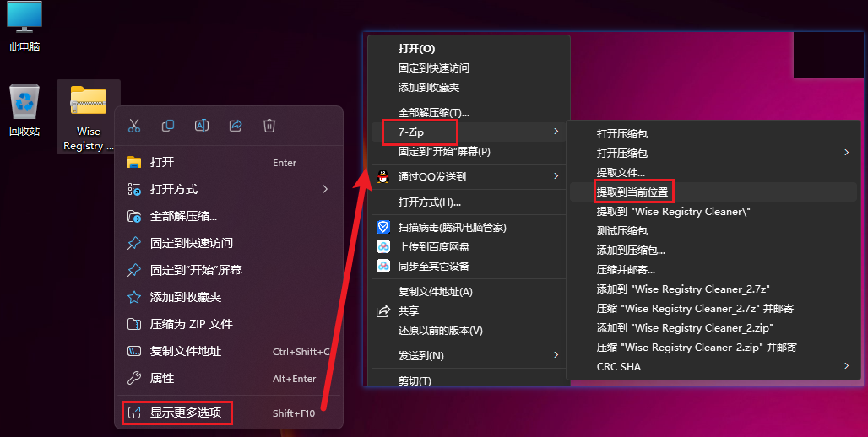Select 固定到"开始"屏幕 with pin icon
The width and height of the screenshot is (868, 437).
(x=229, y=270)
